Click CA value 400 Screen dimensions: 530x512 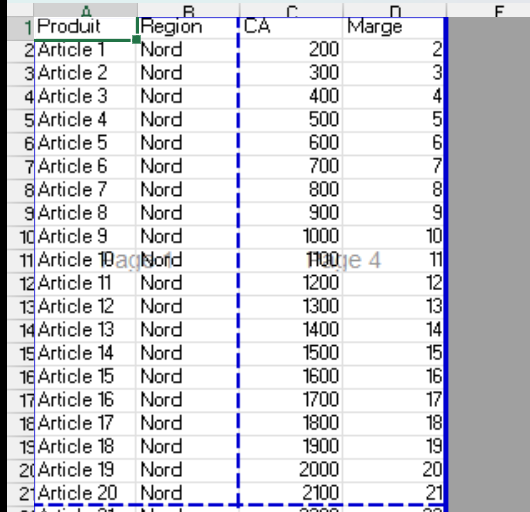291,97
